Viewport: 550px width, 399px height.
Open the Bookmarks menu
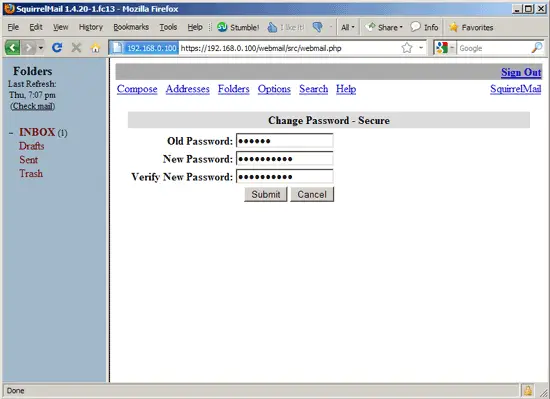pos(131,27)
